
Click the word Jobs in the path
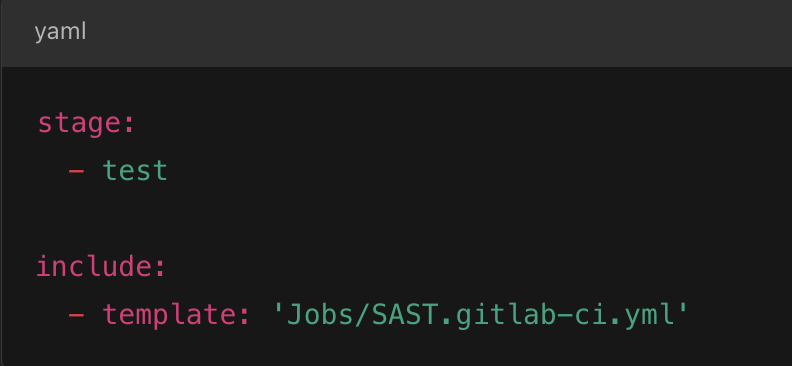click(320, 315)
